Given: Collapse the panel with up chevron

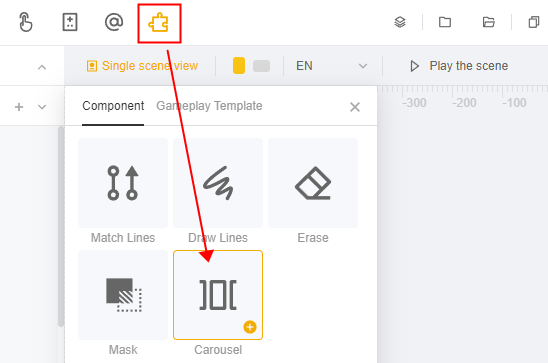Looking at the screenshot, I should click(x=42, y=67).
